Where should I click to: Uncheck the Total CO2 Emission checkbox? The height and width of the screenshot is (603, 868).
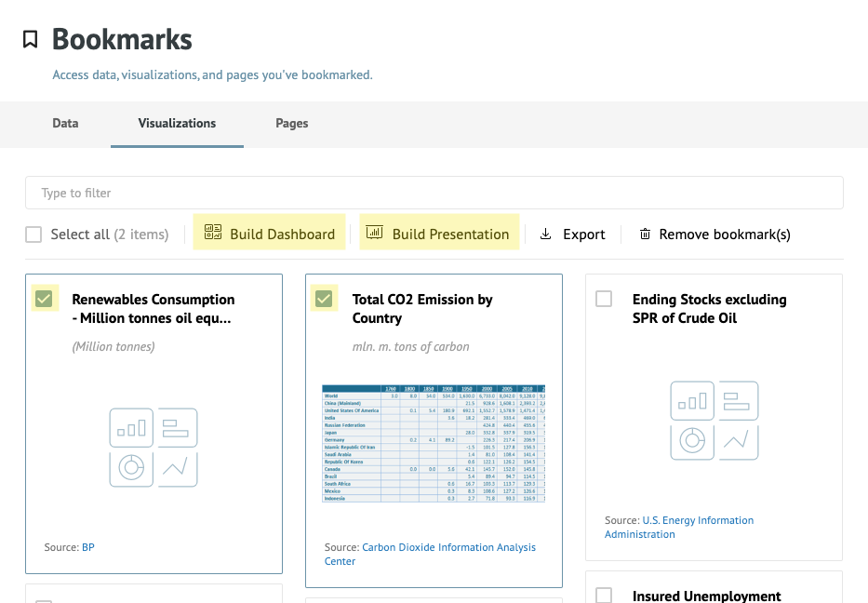click(x=324, y=299)
